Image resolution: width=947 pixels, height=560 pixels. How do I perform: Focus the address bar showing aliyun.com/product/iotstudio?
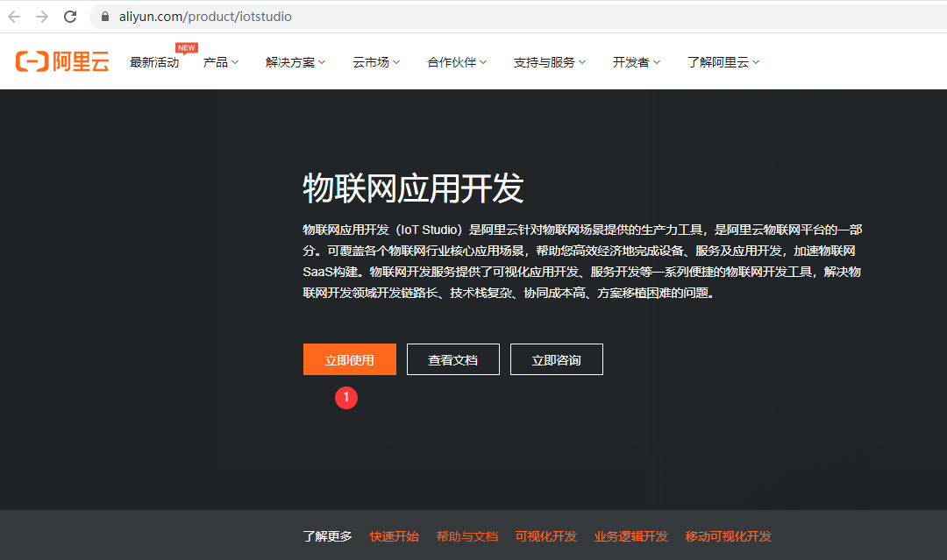(x=519, y=17)
